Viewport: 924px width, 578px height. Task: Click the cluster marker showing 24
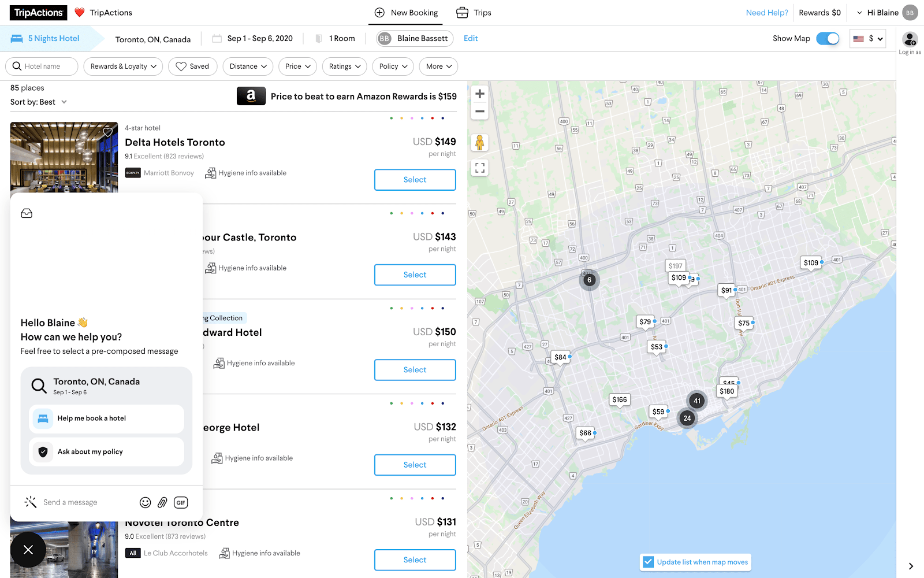pyautogui.click(x=687, y=418)
